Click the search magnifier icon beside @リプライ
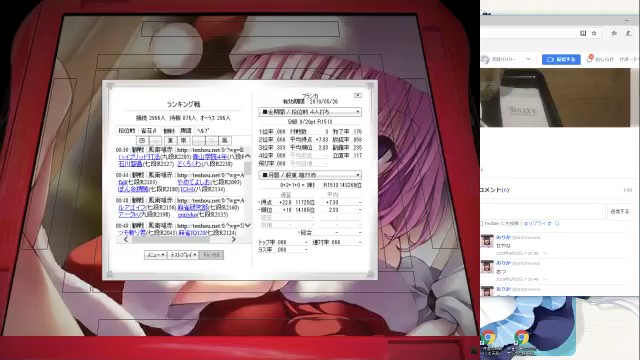Screen dimensions: 640x360 coord(557,224)
